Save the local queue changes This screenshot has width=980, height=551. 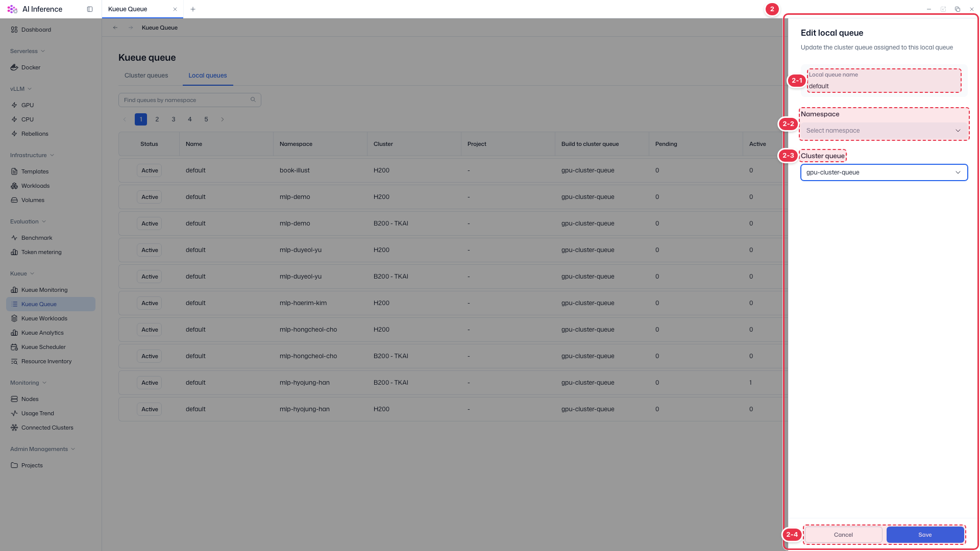(925, 535)
